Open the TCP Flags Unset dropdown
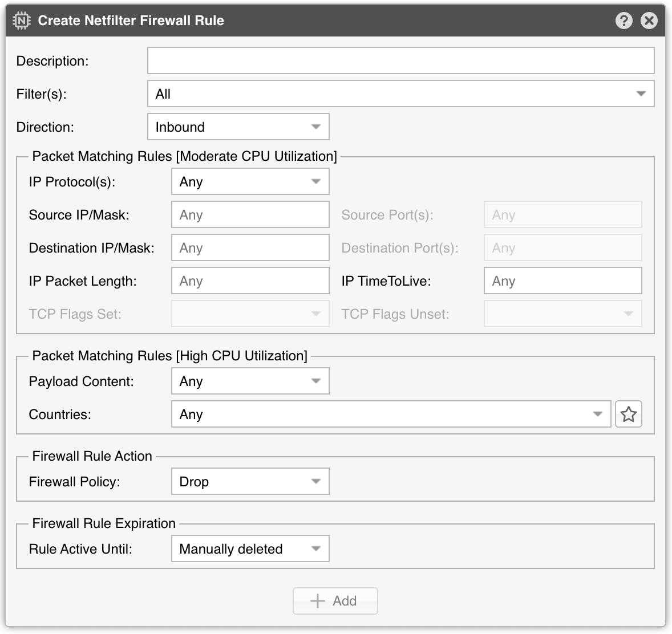 562,314
